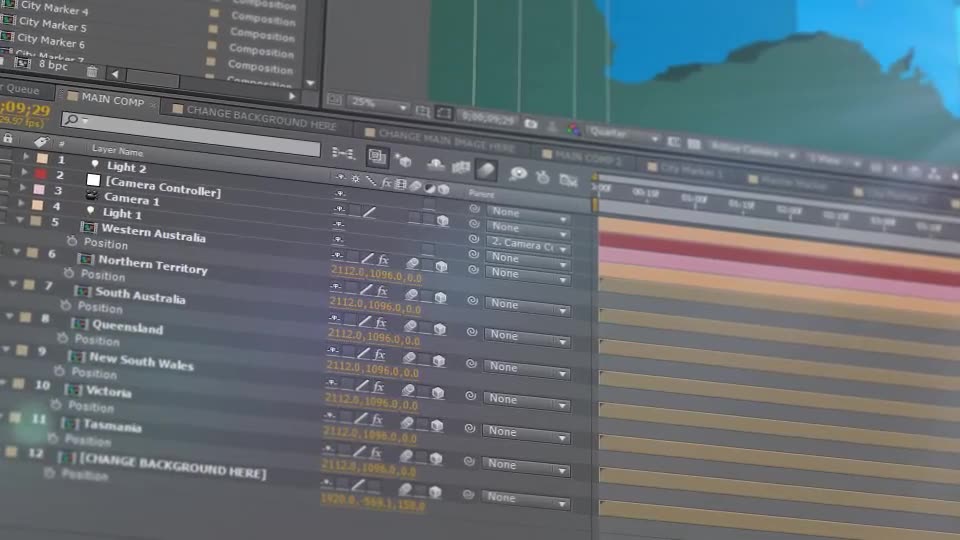The height and width of the screenshot is (540, 960).
Task: Click Position stopwatch under Queensland
Action: coord(62,337)
